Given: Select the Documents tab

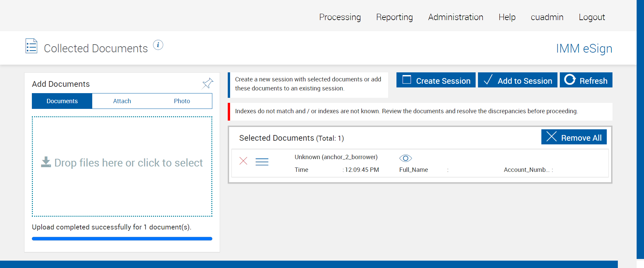Looking at the screenshot, I should [62, 101].
